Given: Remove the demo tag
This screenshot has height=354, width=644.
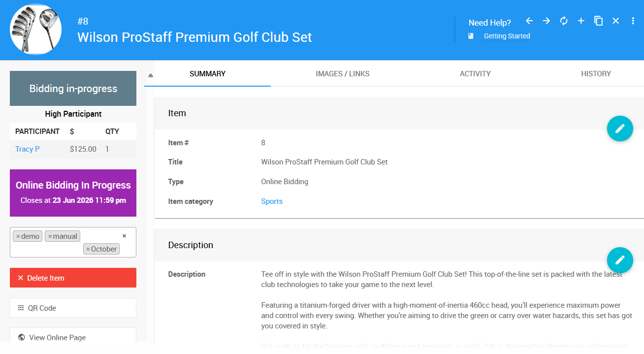Looking at the screenshot, I should (x=18, y=236).
